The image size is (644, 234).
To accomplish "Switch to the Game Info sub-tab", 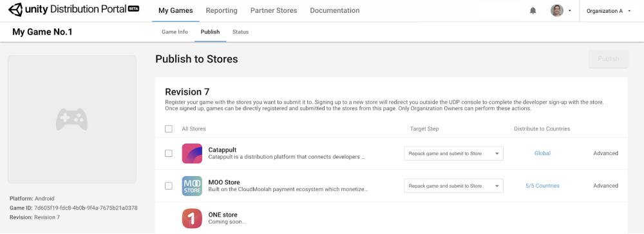I will [x=175, y=32].
